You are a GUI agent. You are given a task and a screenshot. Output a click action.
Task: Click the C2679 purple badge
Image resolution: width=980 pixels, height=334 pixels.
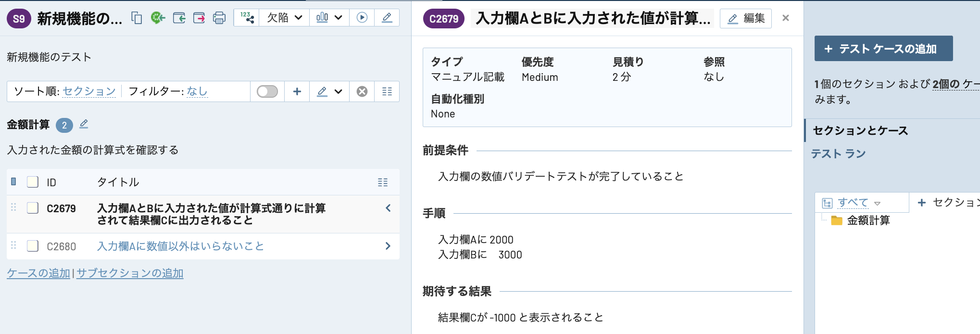[x=444, y=19]
